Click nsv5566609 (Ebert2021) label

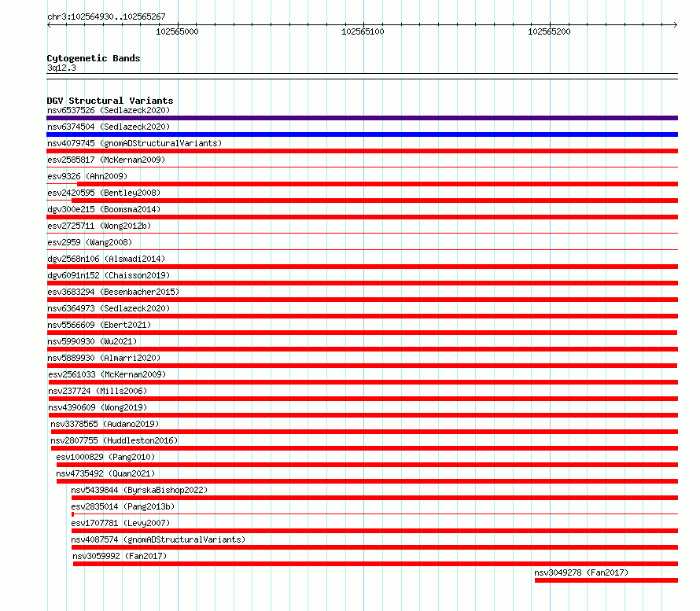click(99, 325)
